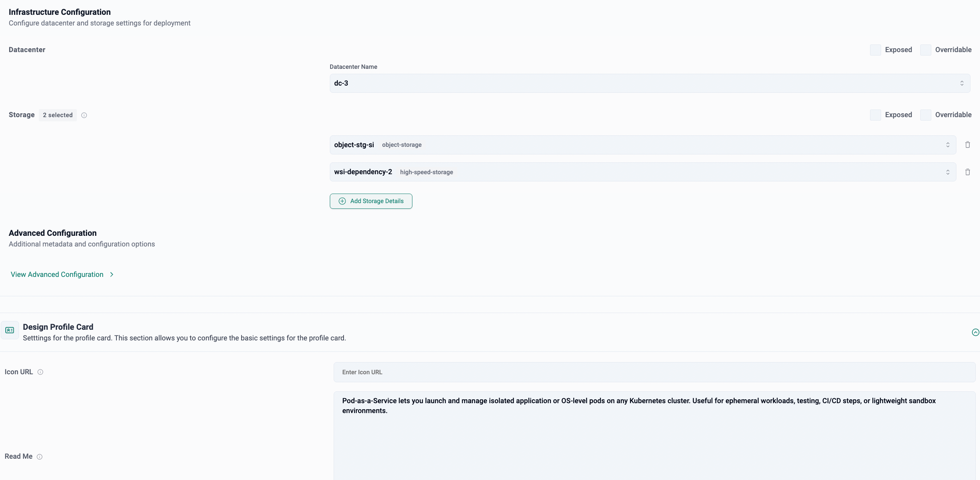Click the Storage info icon
Image resolution: width=980 pixels, height=480 pixels.
coord(84,115)
